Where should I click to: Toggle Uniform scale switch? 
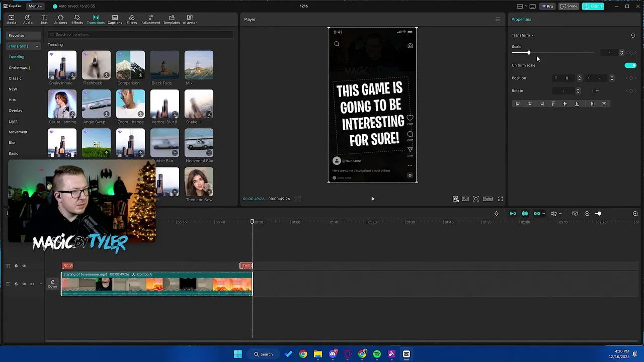630,65
